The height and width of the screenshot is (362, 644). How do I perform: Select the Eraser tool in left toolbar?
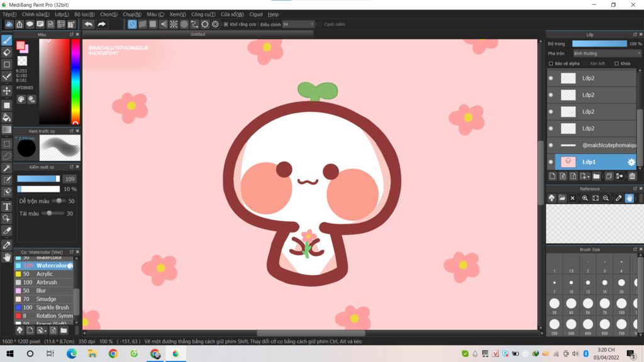(6, 52)
